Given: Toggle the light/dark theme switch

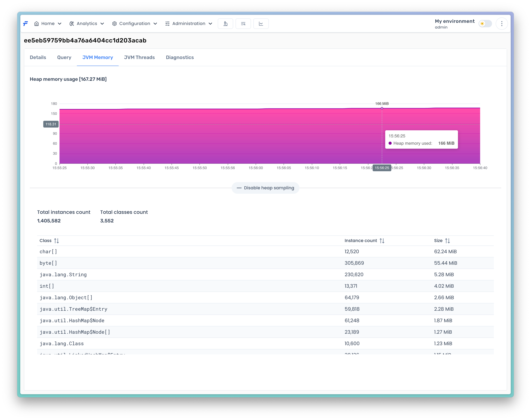Looking at the screenshot, I should (485, 24).
